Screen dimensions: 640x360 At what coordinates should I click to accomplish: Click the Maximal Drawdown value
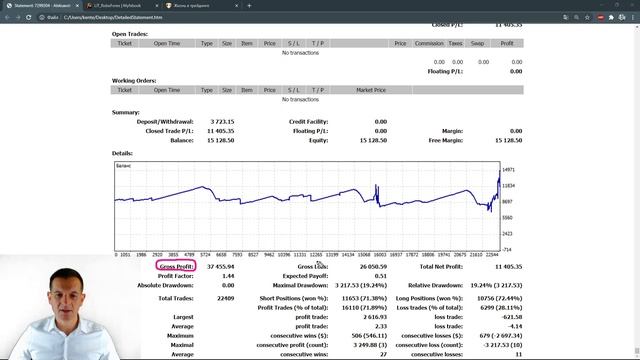coord(361,285)
